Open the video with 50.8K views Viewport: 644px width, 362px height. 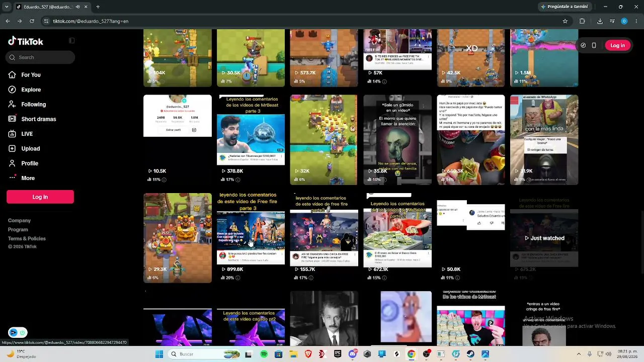tap(471, 238)
